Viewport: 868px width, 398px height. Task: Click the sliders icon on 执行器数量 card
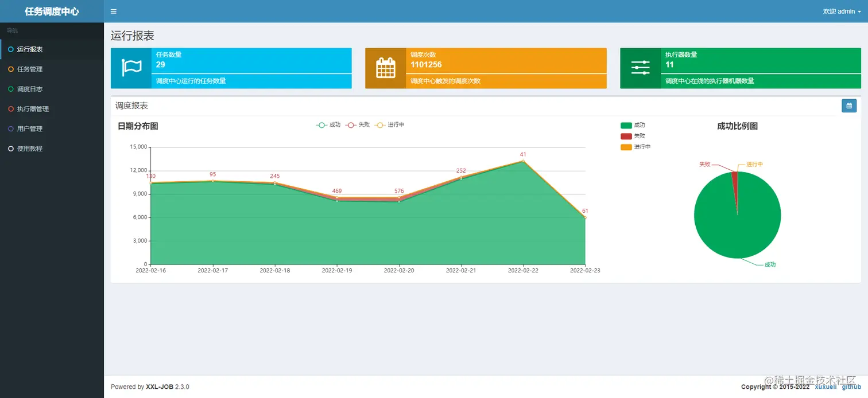(640, 68)
